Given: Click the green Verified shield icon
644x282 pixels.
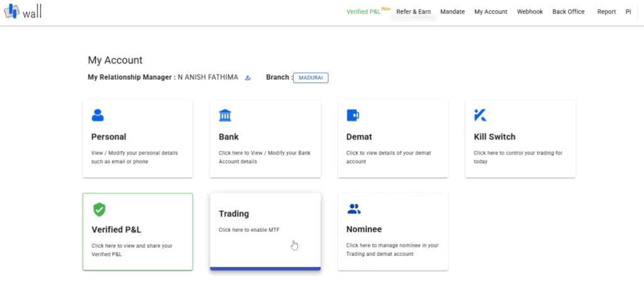Looking at the screenshot, I should pyautogui.click(x=99, y=209).
